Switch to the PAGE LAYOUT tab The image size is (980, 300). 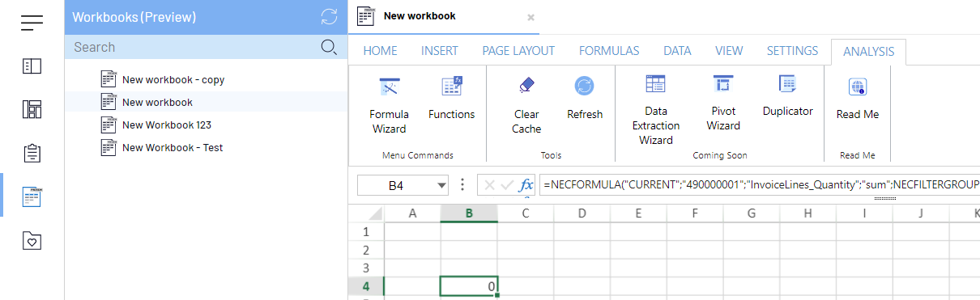[x=518, y=51]
